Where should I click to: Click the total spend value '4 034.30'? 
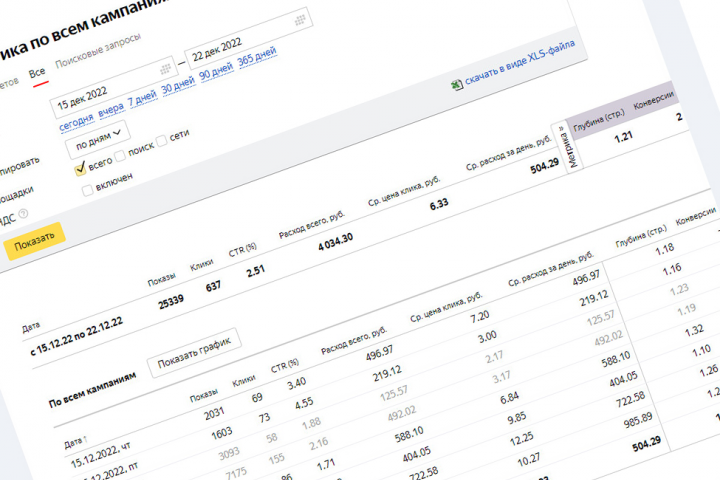pos(336,242)
